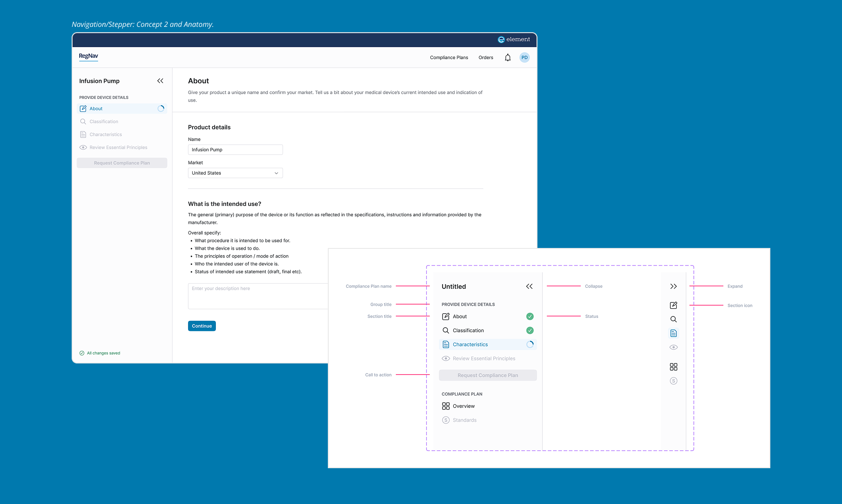This screenshot has width=842, height=504.
Task: Click the in-progress ring next to Characteristics
Action: pyautogui.click(x=530, y=345)
